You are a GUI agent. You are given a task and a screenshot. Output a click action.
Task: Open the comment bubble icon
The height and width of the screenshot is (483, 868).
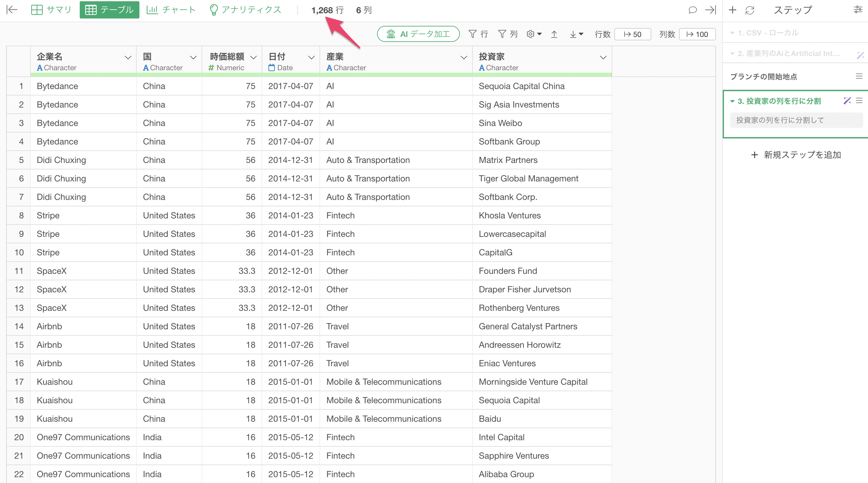pos(693,10)
